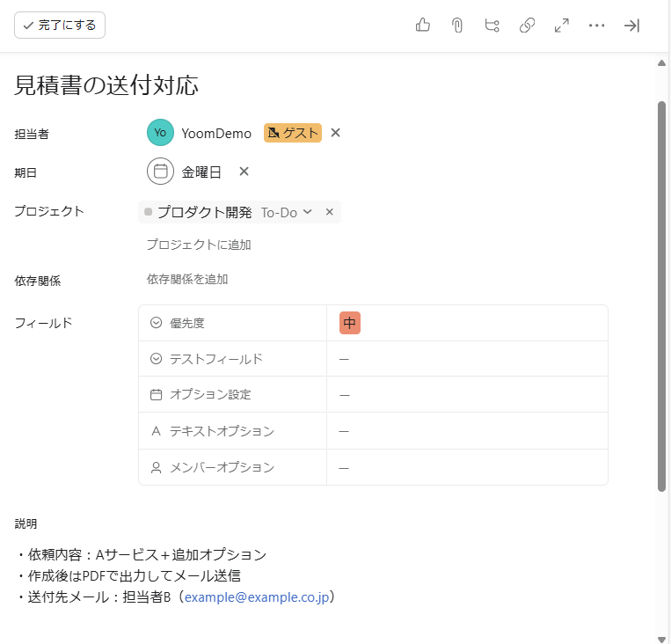Add a subtask using subtask icon
The height and width of the screenshot is (644, 671).
(492, 26)
